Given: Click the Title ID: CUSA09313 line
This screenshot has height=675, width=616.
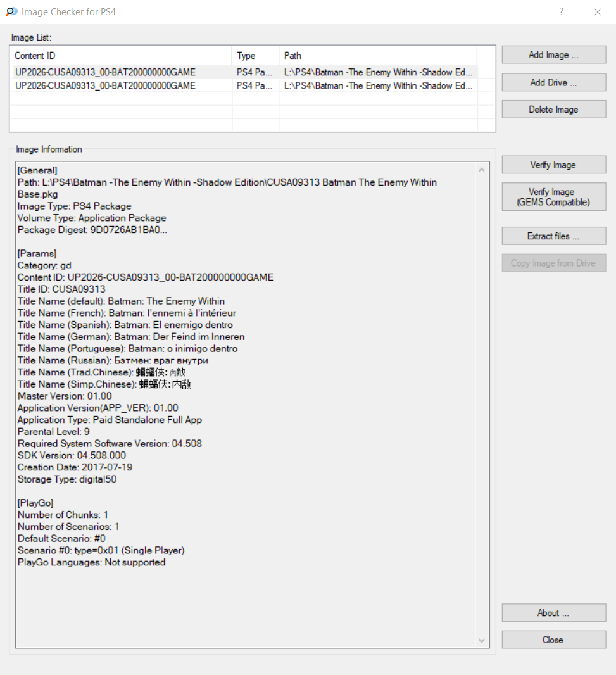Looking at the screenshot, I should [x=61, y=289].
